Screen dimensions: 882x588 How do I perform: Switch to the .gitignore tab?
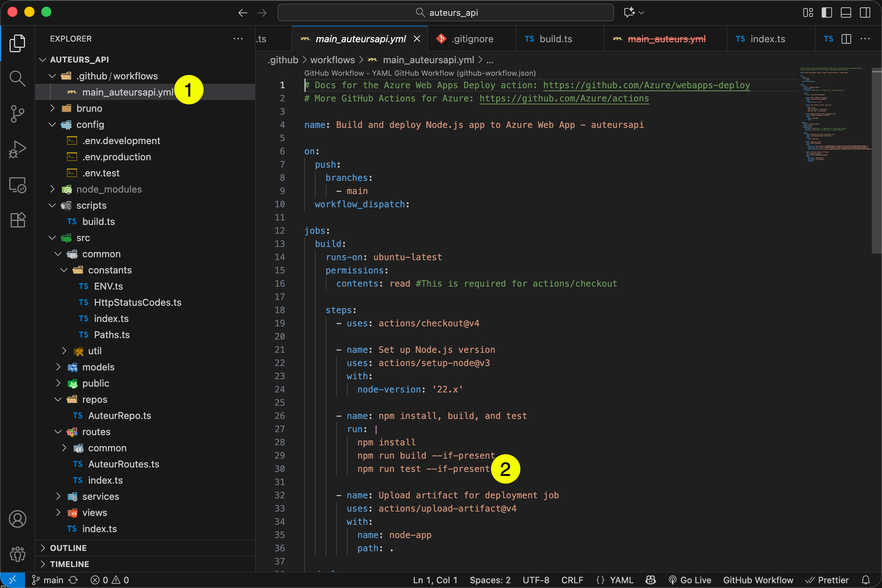[x=472, y=39]
